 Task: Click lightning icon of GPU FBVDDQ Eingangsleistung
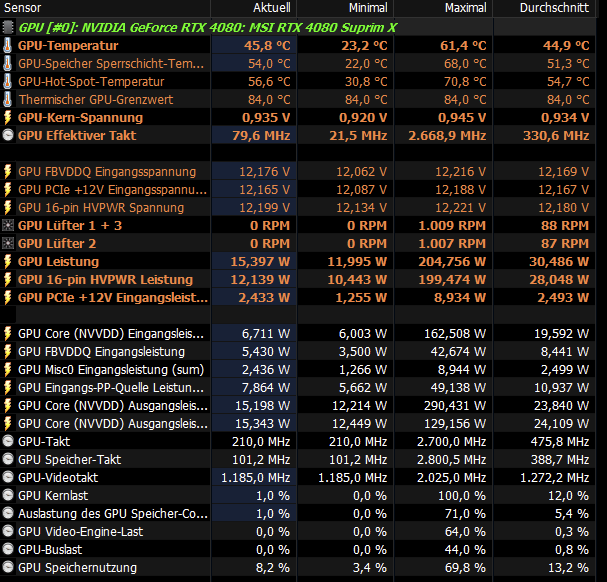(x=7, y=352)
